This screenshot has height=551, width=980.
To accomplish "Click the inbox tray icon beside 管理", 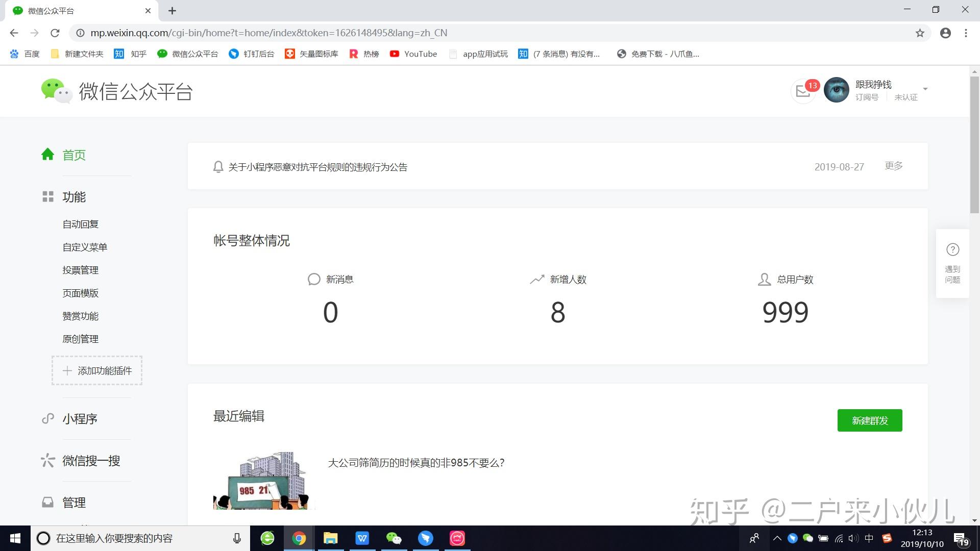I will (48, 503).
